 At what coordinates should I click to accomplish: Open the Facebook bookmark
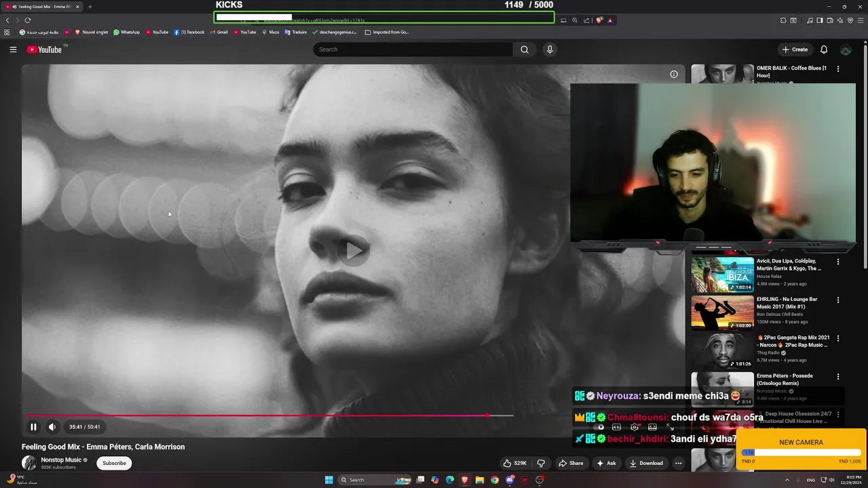(x=189, y=32)
